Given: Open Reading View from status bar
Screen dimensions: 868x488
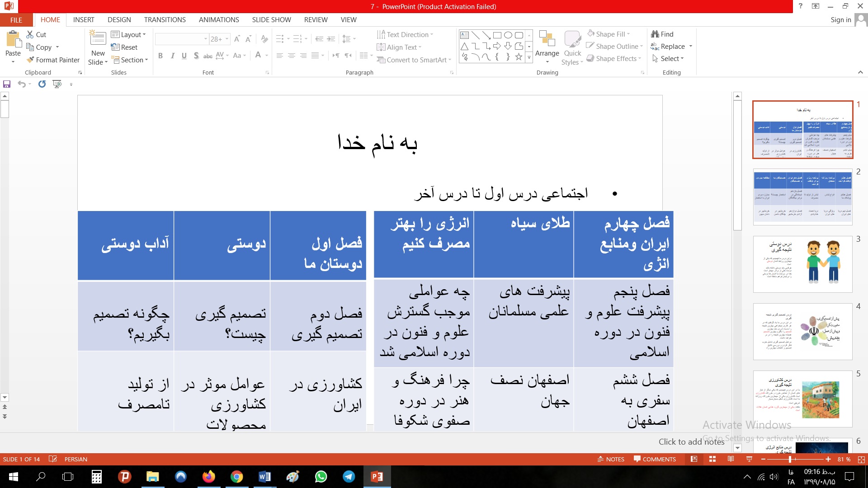Looking at the screenshot, I should [731, 459].
